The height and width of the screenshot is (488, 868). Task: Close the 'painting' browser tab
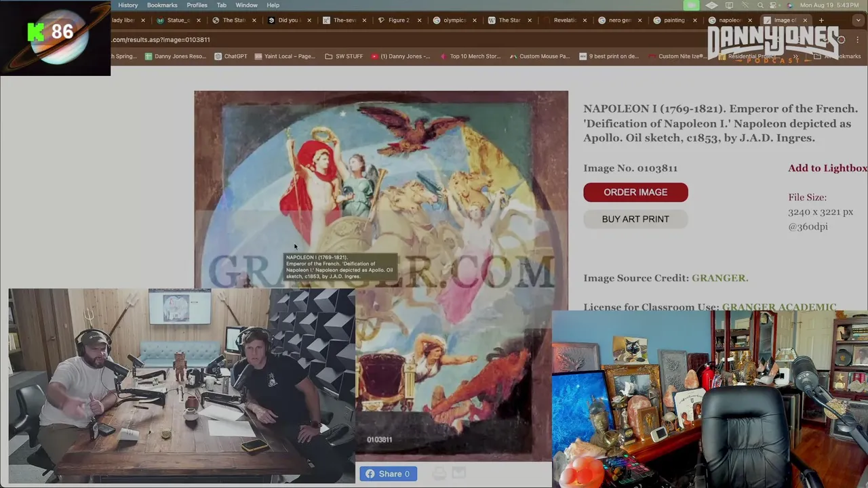coord(695,20)
